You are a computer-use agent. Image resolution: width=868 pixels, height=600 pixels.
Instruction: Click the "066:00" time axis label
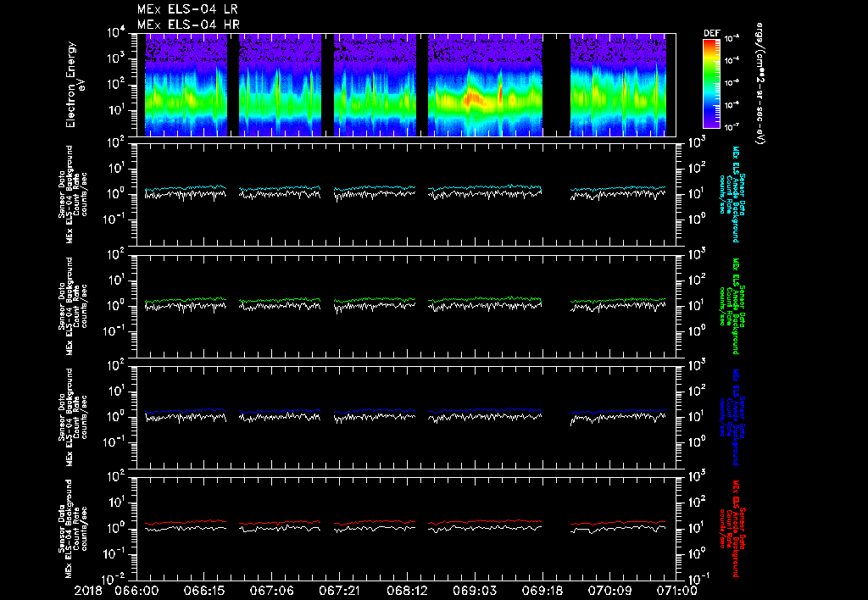point(135,592)
